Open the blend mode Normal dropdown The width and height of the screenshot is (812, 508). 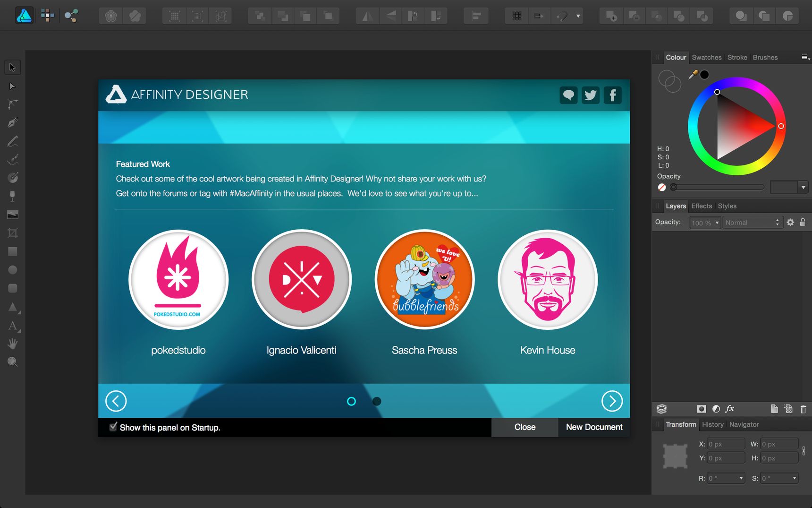pos(753,223)
